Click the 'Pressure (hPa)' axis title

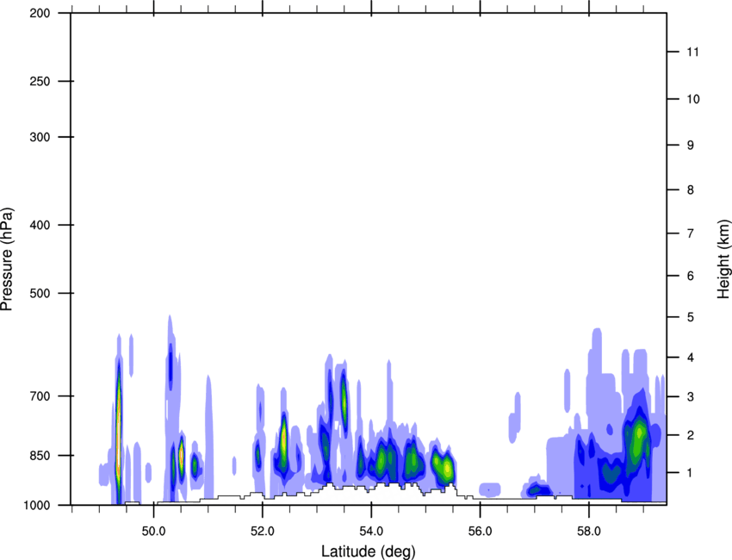pos(7,258)
